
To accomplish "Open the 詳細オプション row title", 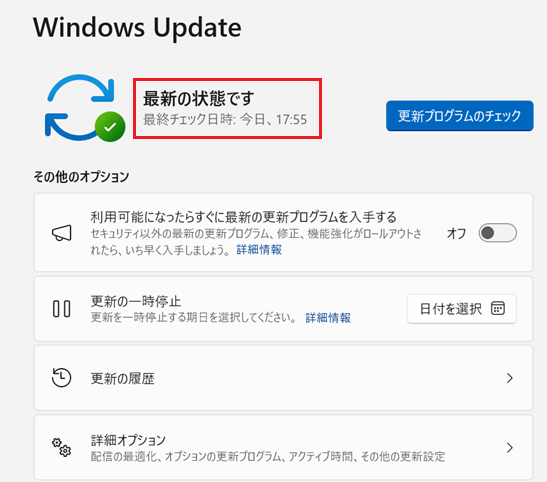I will click(x=128, y=440).
